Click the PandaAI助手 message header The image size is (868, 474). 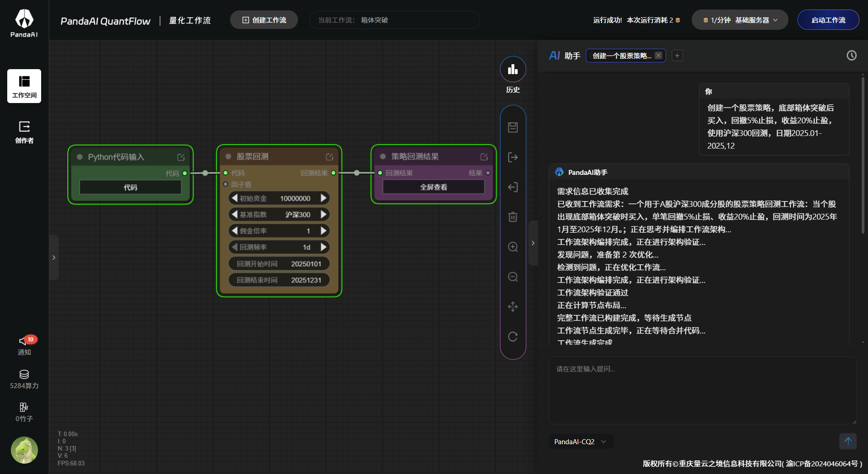[698, 172]
